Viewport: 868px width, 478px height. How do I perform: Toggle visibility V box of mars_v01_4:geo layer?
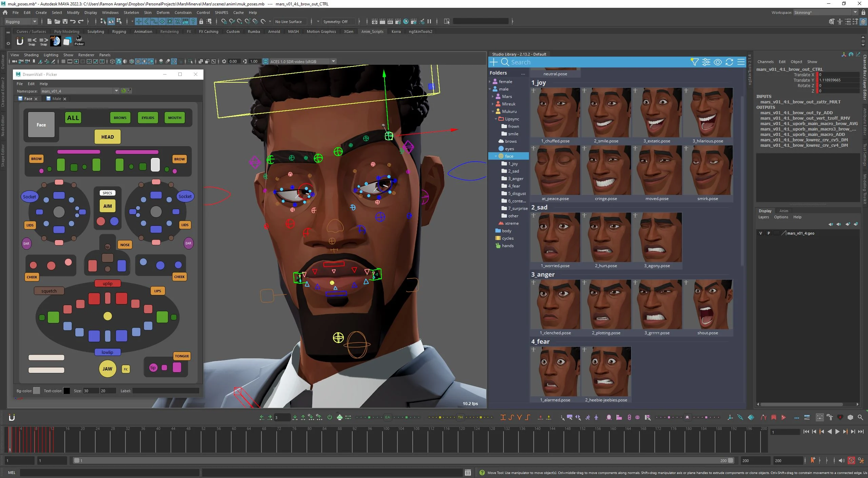[761, 233]
